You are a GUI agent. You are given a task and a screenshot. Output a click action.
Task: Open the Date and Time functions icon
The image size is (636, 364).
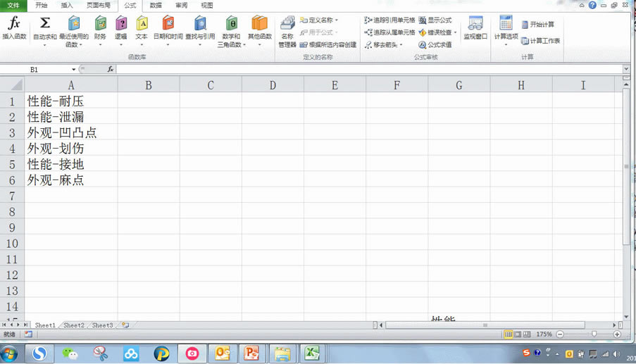(x=168, y=23)
